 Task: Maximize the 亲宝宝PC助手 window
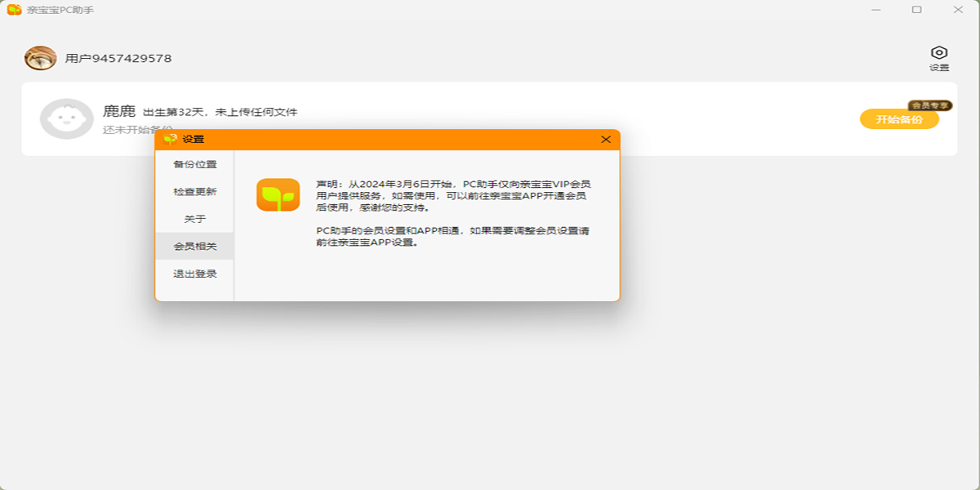[916, 10]
